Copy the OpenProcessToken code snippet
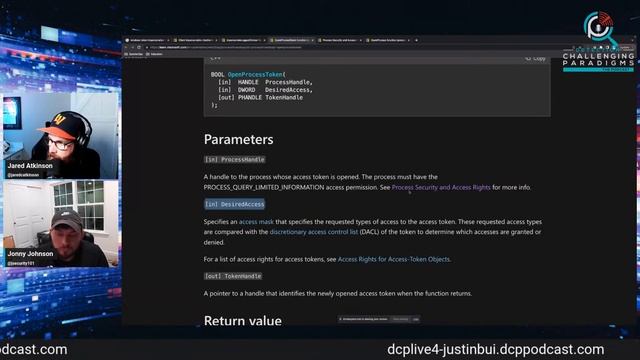The height and width of the screenshot is (360, 640). coord(536,58)
